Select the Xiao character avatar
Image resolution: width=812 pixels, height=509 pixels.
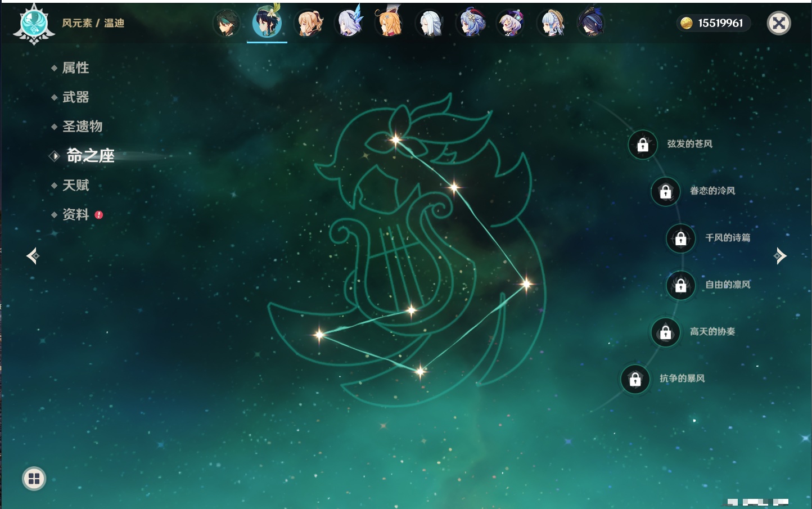tap(226, 23)
